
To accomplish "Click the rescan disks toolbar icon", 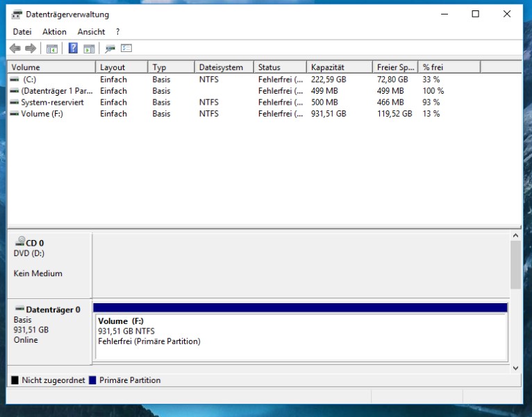I will (x=110, y=49).
